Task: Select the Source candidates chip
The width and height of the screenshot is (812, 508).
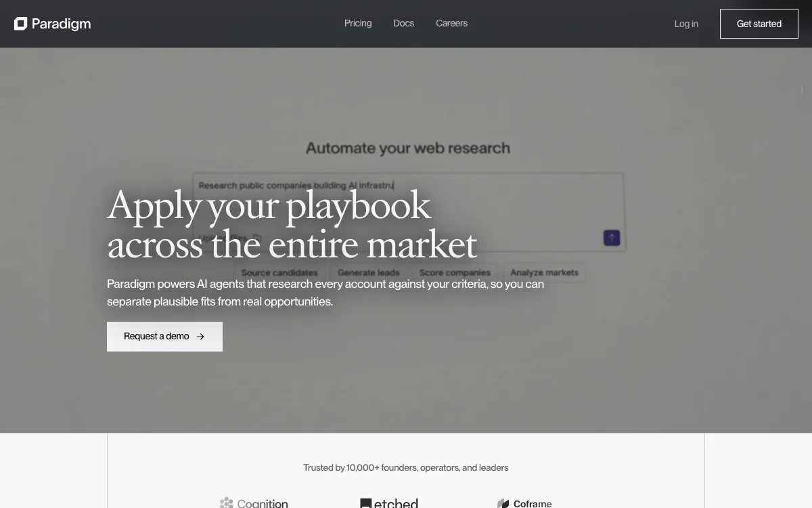Action: click(x=279, y=272)
